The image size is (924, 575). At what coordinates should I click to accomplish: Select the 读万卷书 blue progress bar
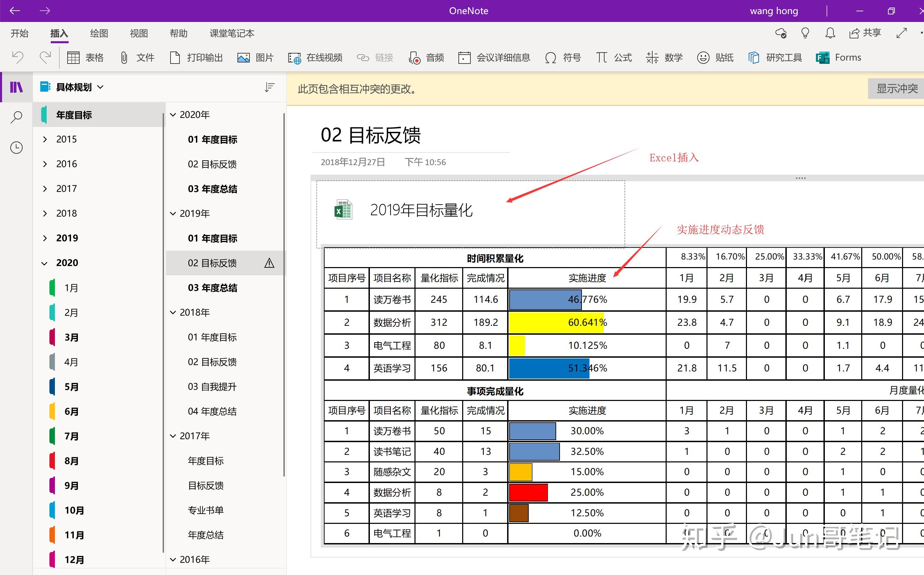click(x=546, y=299)
